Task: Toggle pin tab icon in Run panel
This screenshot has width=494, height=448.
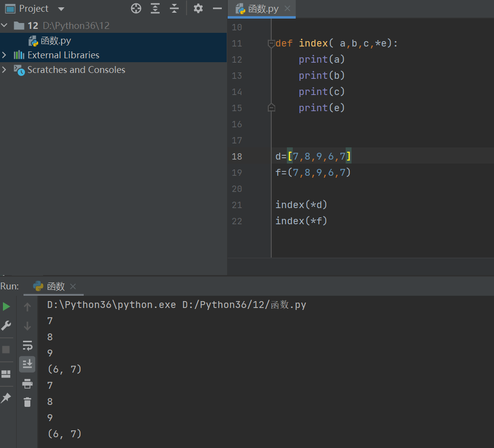Action: 6,398
